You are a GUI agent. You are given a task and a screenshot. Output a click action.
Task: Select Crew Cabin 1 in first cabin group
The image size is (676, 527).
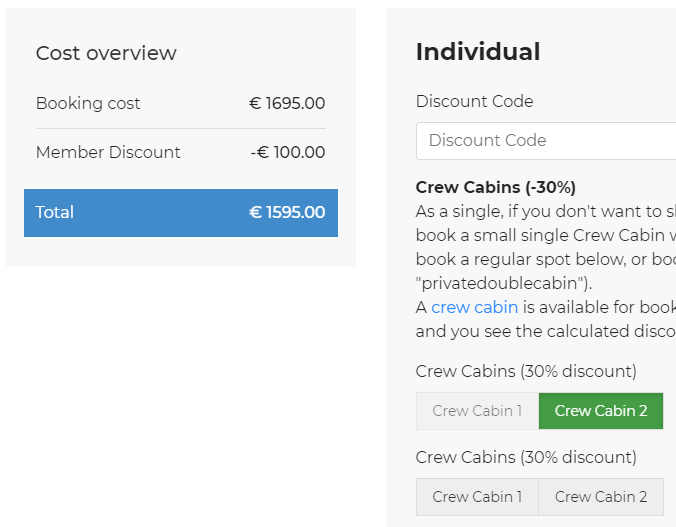[477, 411]
